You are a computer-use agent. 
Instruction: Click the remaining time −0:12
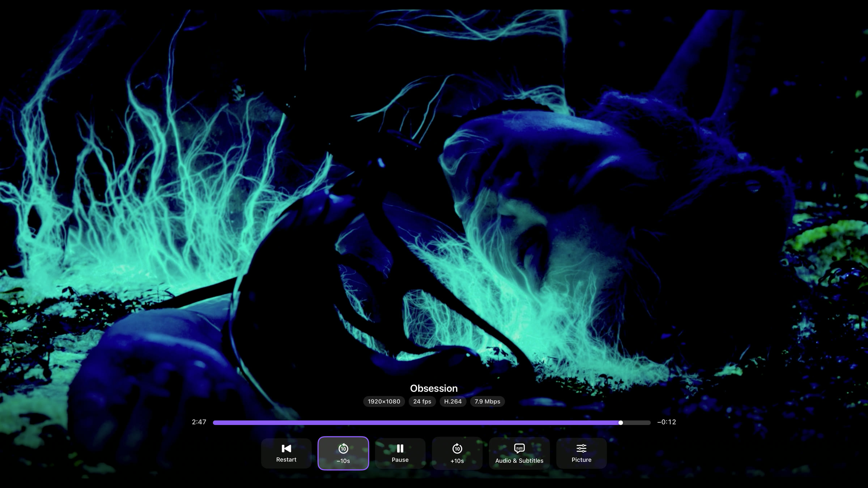tap(667, 422)
